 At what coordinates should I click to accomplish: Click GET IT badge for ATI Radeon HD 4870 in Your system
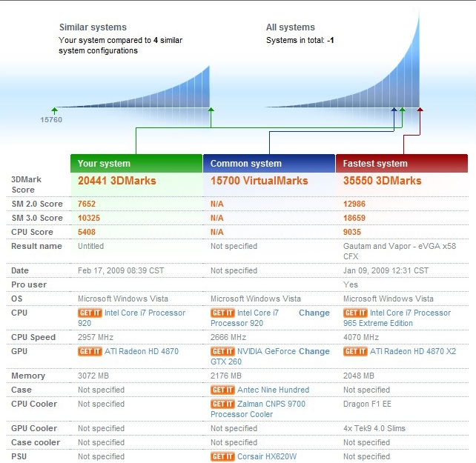(90, 351)
